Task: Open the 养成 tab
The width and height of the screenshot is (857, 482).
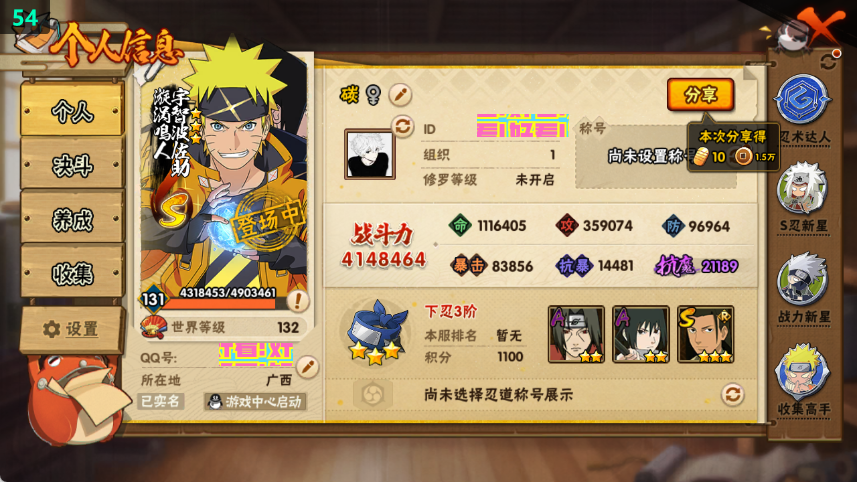Action: [73, 218]
